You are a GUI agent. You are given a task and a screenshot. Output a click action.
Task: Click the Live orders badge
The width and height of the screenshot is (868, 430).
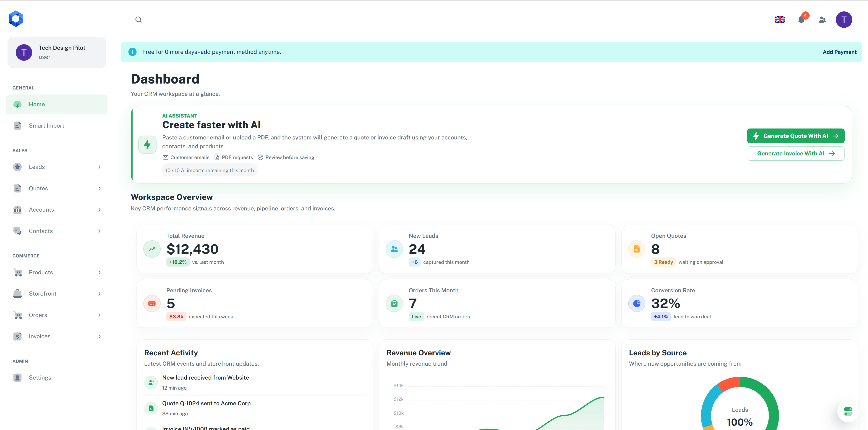pos(416,317)
